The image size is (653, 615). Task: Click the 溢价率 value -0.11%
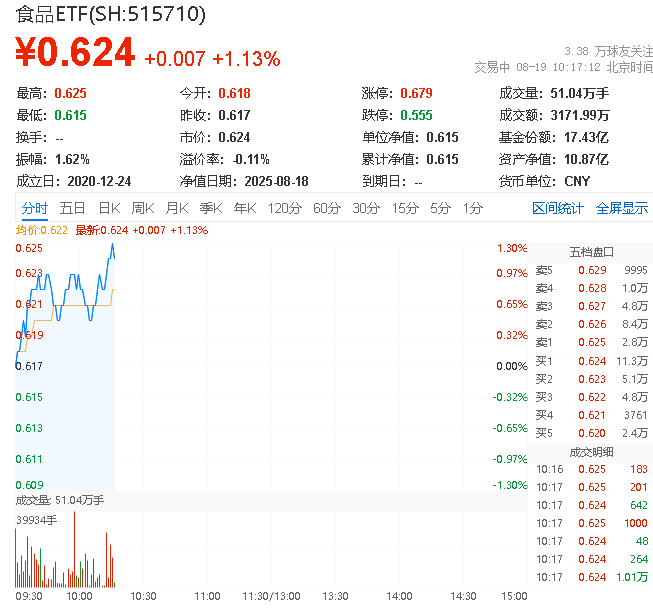(251, 159)
